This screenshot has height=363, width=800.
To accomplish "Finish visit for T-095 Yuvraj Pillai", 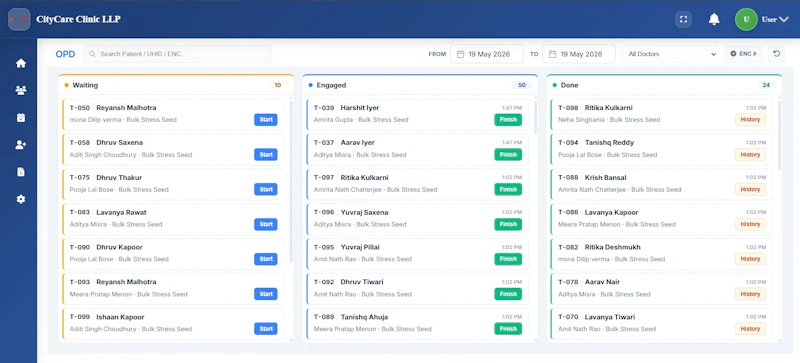I will tap(508, 259).
